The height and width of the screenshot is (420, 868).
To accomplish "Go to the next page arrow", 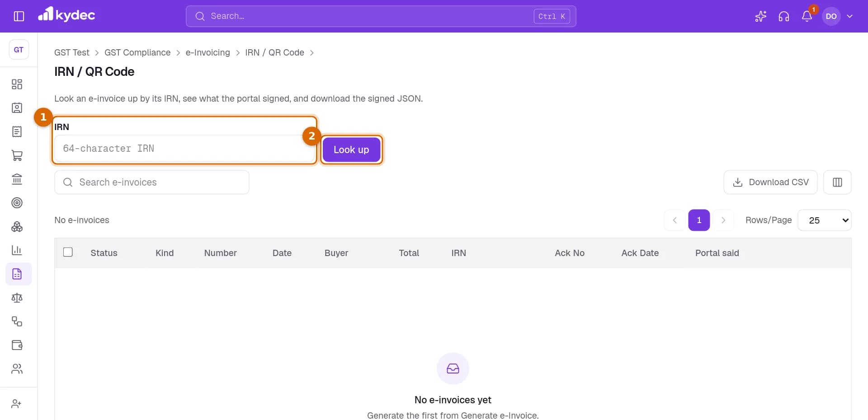I will coord(723,220).
